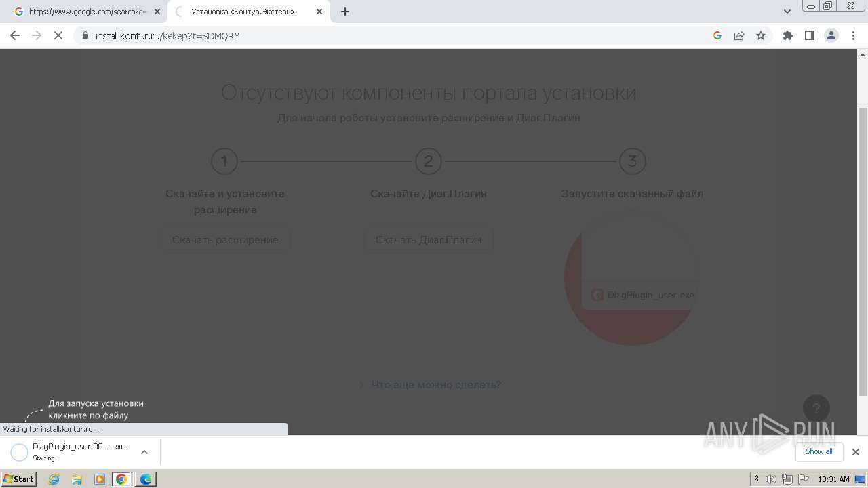This screenshot has height=488, width=868.
Task: Click Скачать Диаг.Плагин button
Action: coord(429,240)
